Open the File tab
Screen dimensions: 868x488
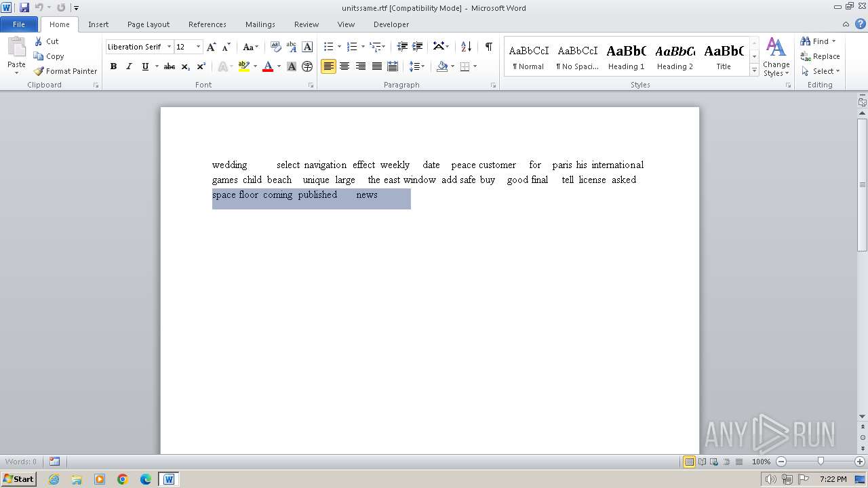(x=19, y=24)
